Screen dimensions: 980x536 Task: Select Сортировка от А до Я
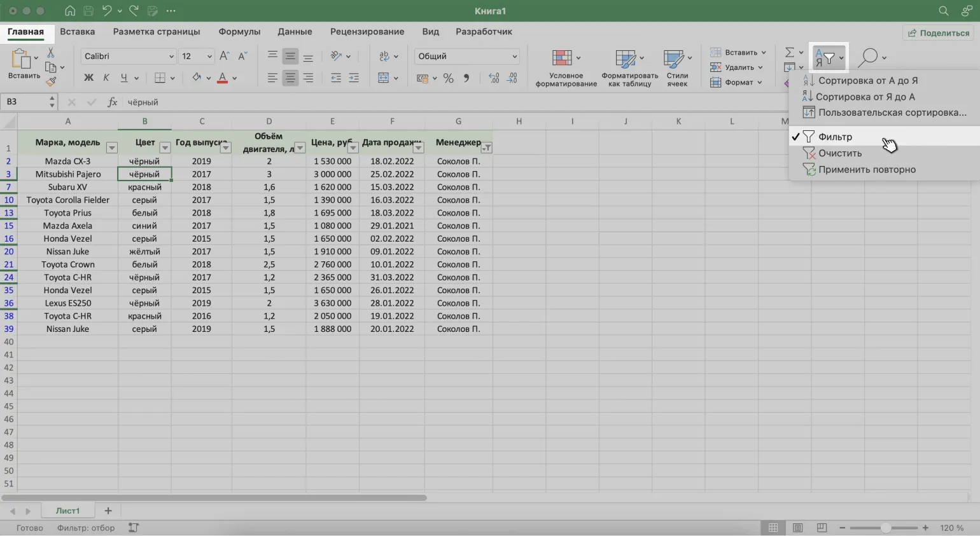click(x=867, y=81)
